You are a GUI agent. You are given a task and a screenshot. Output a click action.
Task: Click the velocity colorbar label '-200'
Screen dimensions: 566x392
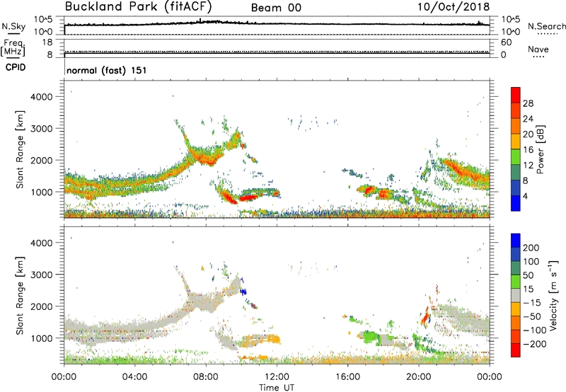click(534, 344)
